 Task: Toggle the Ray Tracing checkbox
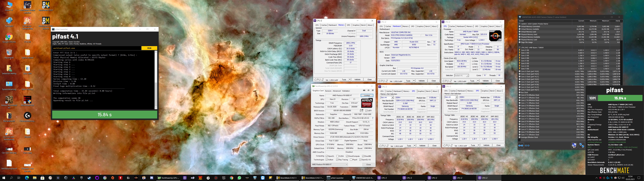point(337,160)
